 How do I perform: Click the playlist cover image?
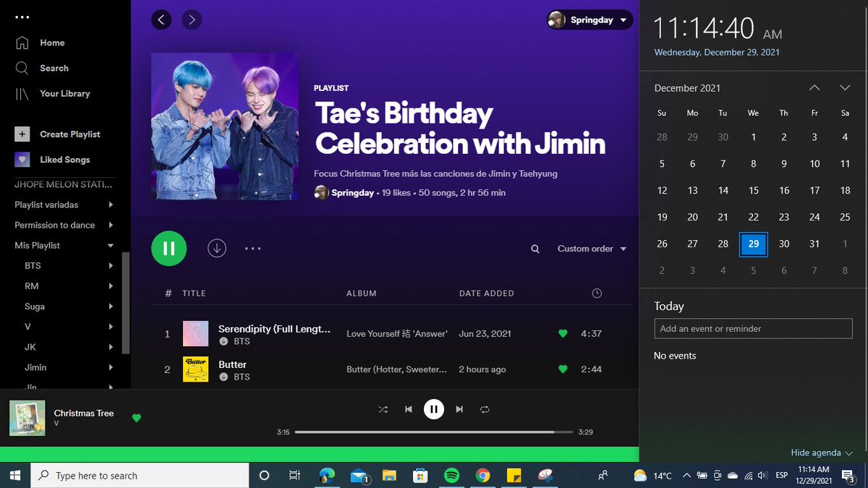point(225,127)
